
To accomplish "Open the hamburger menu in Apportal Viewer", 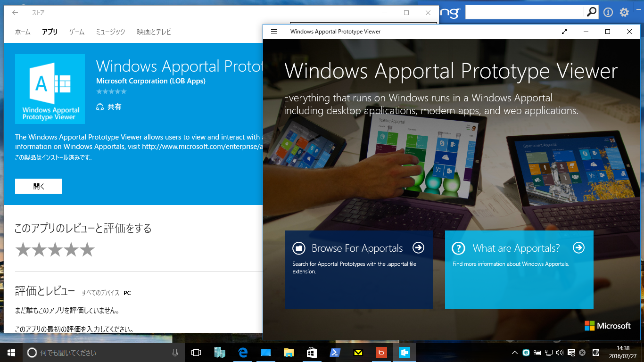I will click(274, 32).
